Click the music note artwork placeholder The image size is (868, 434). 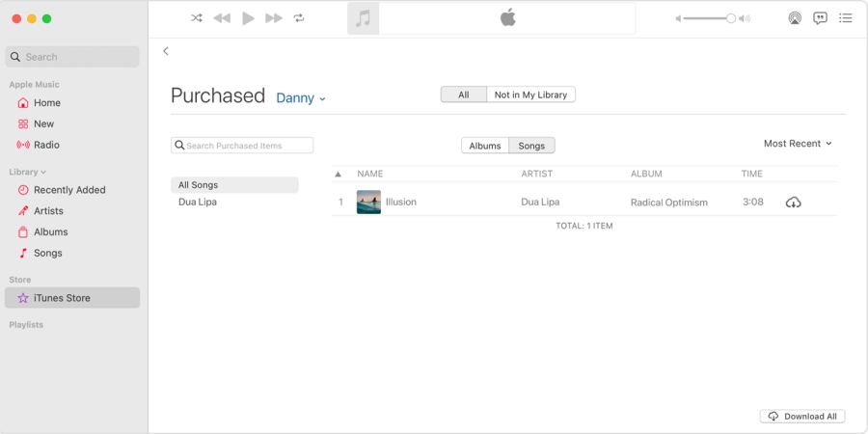tap(364, 19)
